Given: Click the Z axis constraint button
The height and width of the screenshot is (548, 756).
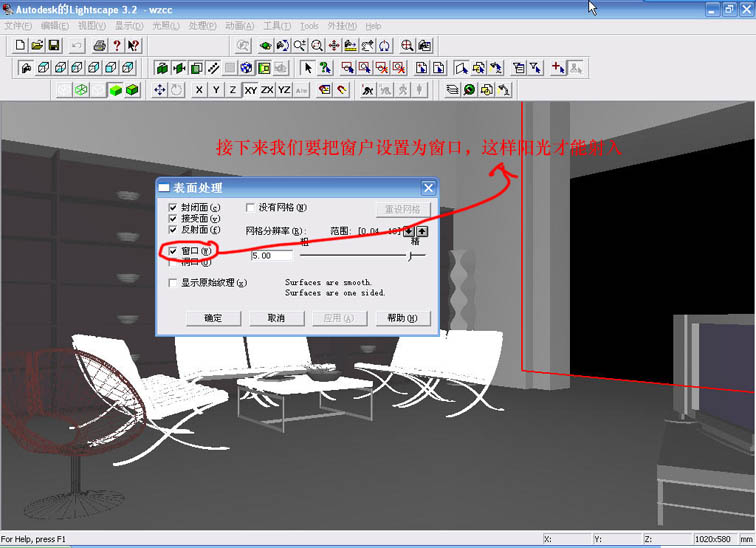Looking at the screenshot, I should pos(232,90).
